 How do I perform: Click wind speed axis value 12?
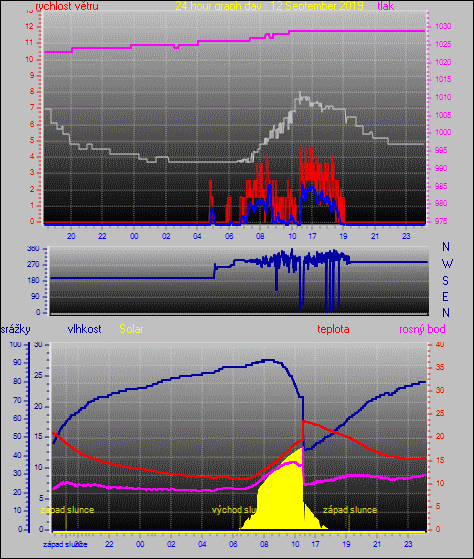pos(29,26)
